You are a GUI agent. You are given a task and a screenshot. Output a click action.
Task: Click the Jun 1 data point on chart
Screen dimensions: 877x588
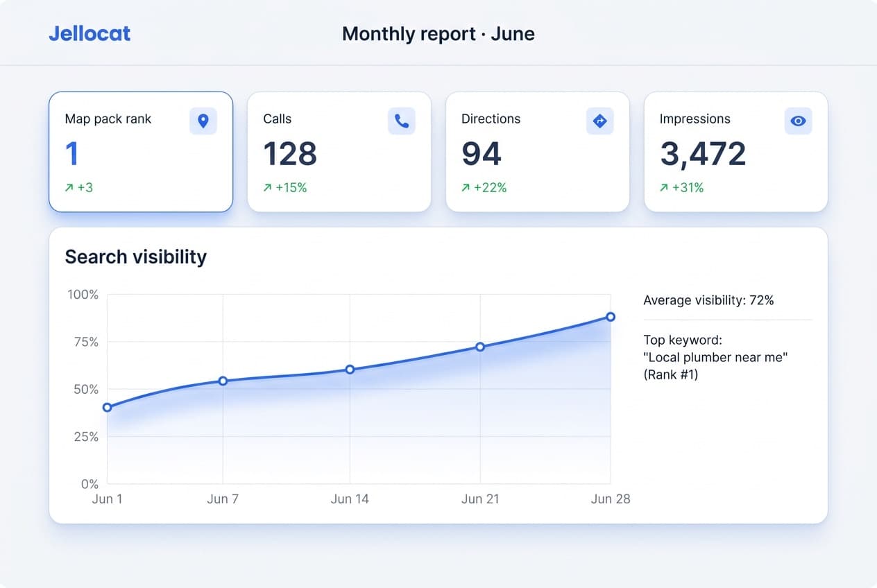point(107,407)
